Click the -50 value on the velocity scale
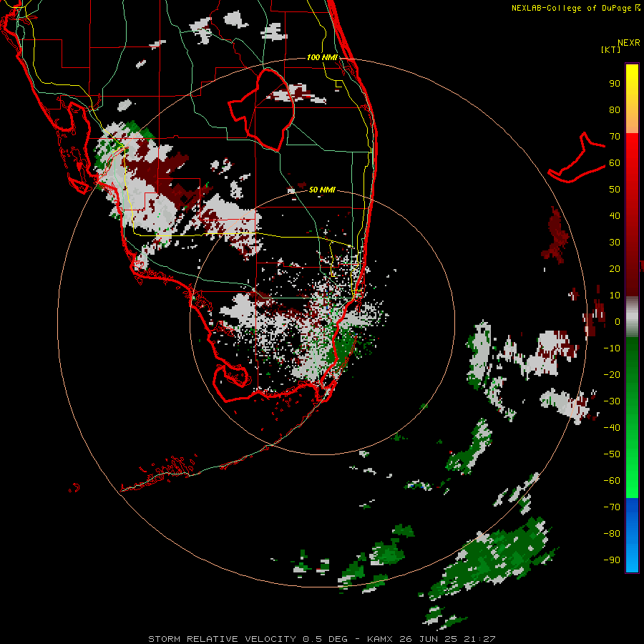 612,454
